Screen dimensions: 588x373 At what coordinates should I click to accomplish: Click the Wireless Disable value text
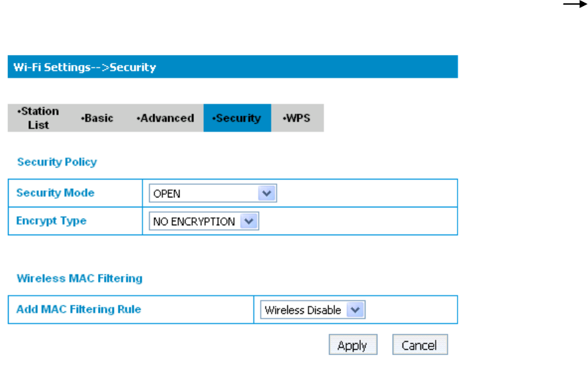pos(303,309)
